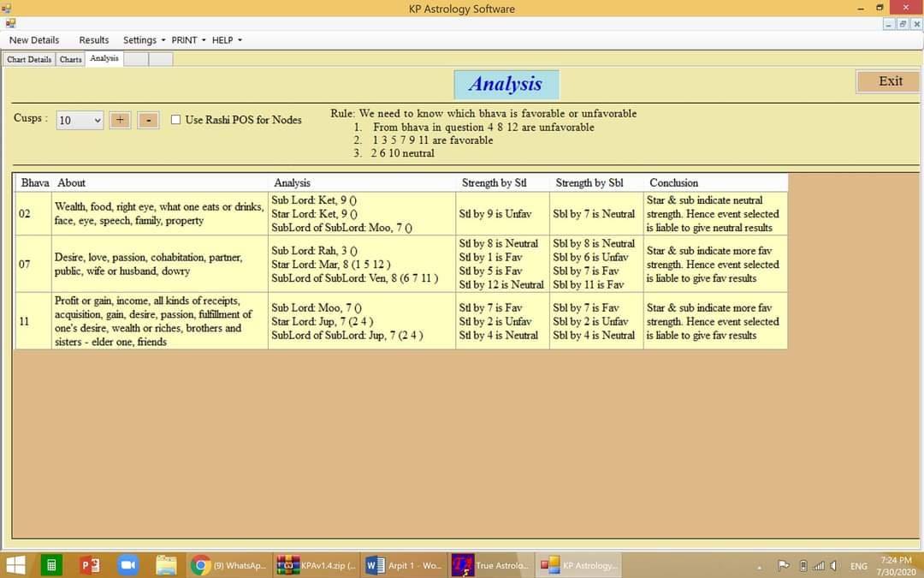Restore the inner child window

pos(903,24)
